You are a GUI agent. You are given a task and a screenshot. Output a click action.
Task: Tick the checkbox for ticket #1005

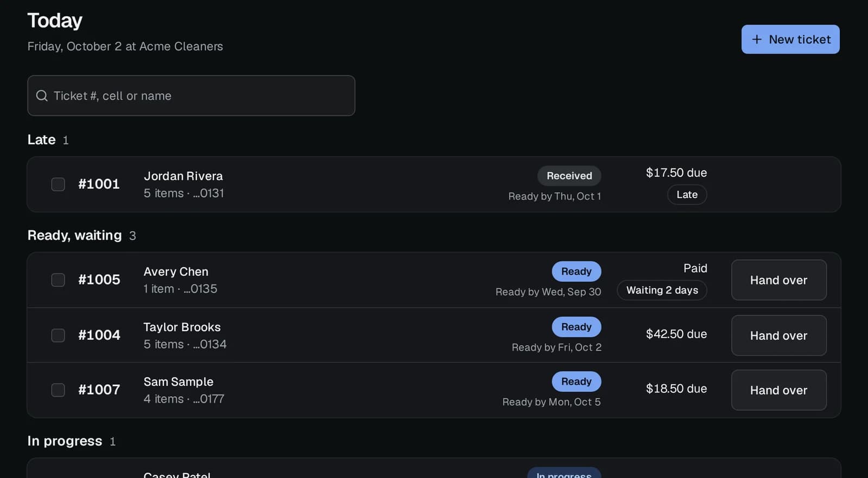pos(58,280)
